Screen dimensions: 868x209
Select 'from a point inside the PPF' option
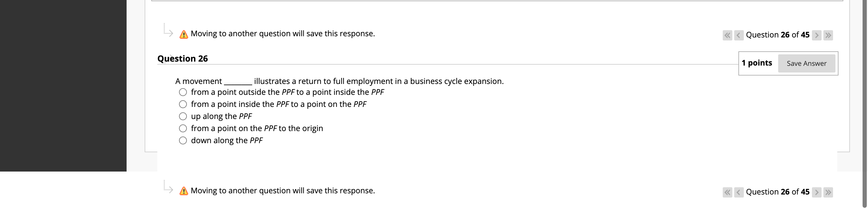pyautogui.click(x=183, y=104)
